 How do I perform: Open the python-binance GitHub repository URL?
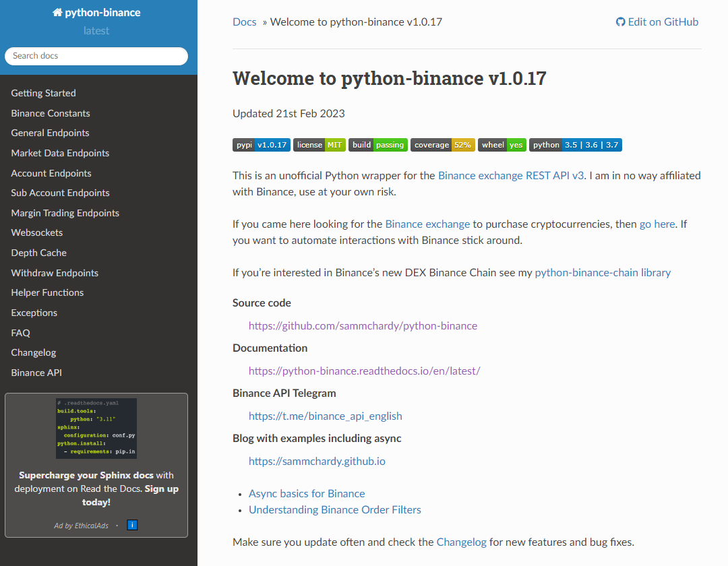pyautogui.click(x=363, y=325)
